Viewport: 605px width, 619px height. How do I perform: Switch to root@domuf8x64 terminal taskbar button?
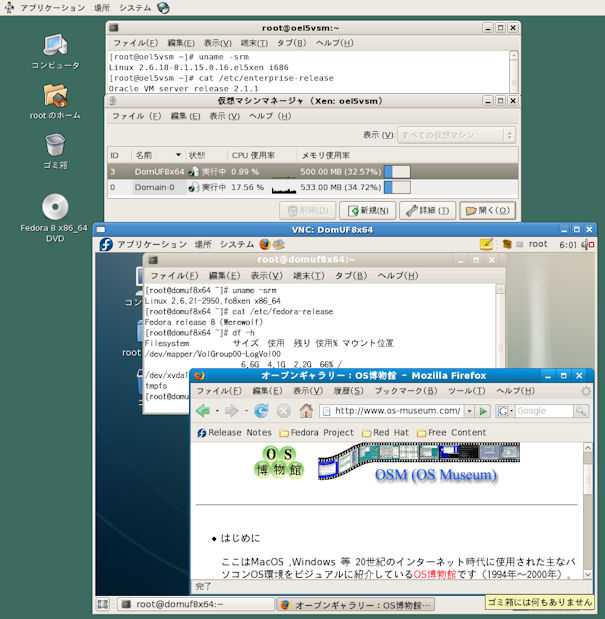196,604
